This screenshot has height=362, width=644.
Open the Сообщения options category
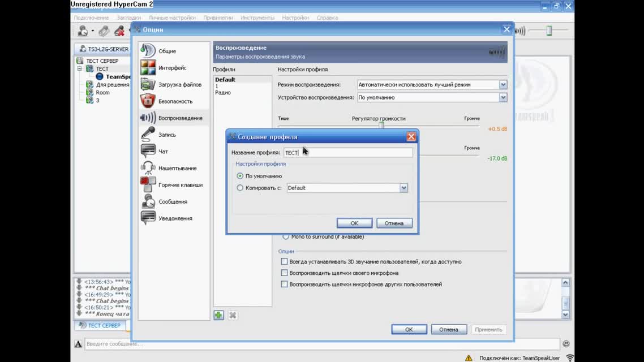[174, 202]
